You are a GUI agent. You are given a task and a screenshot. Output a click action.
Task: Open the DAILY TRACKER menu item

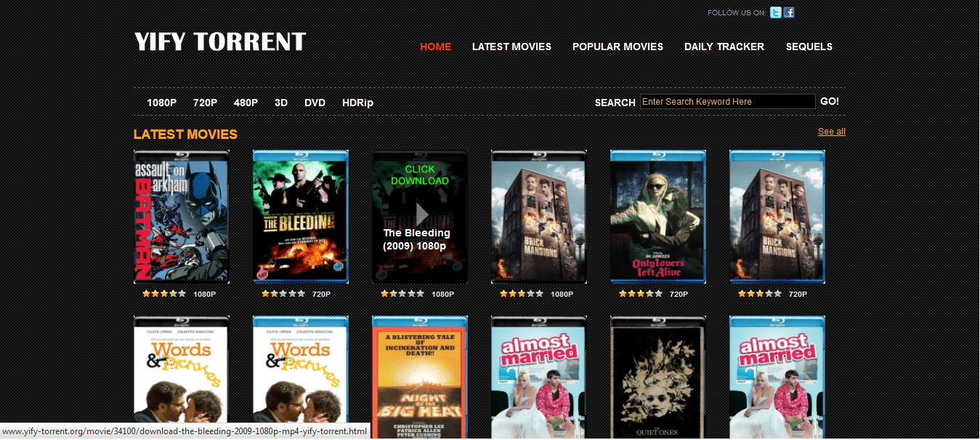pos(724,47)
